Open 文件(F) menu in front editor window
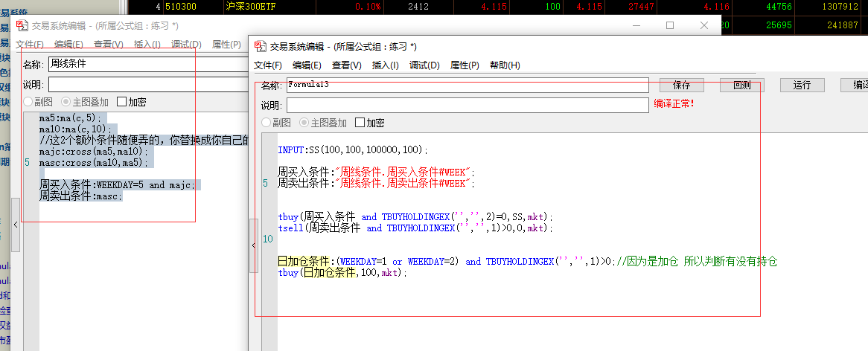Screen dimensions: 868x351 click(268, 65)
